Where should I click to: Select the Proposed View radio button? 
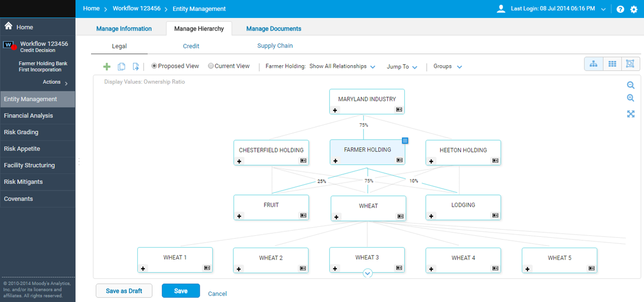click(x=154, y=66)
